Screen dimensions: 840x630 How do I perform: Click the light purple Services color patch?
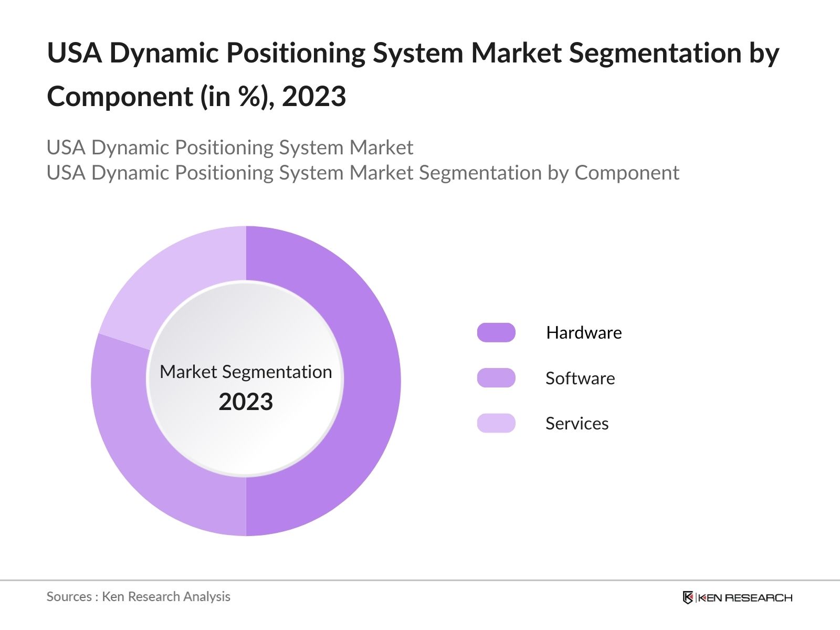[x=497, y=423]
